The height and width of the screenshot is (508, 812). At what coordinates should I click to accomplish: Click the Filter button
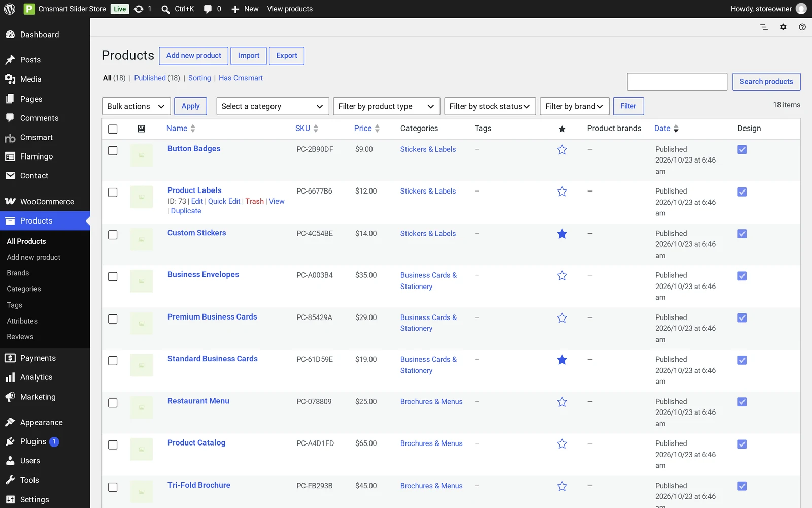[x=628, y=106]
